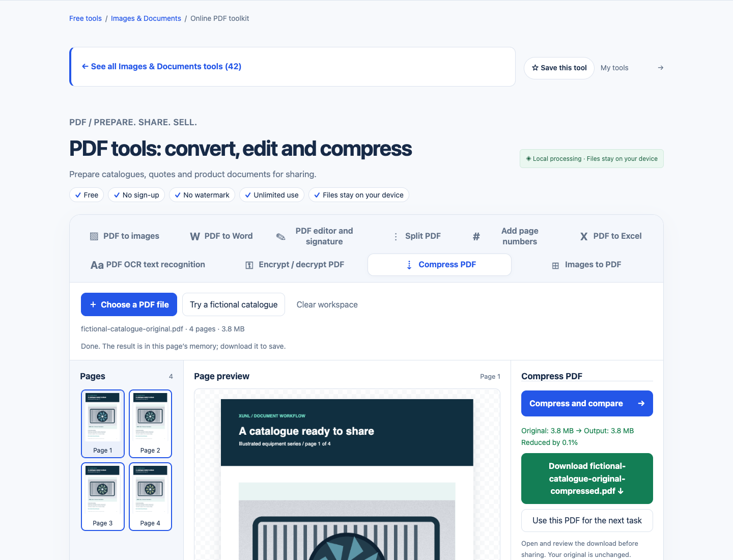Select the Page 4 thumbnail
This screenshot has width=733, height=560.
point(150,497)
